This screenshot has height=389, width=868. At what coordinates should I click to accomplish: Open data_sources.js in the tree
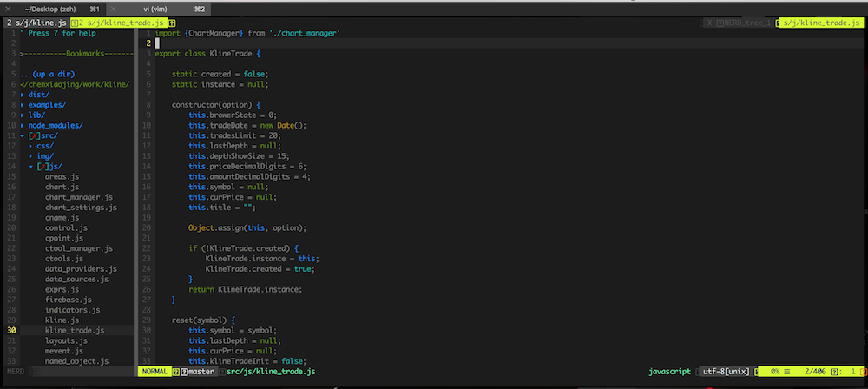click(x=77, y=280)
